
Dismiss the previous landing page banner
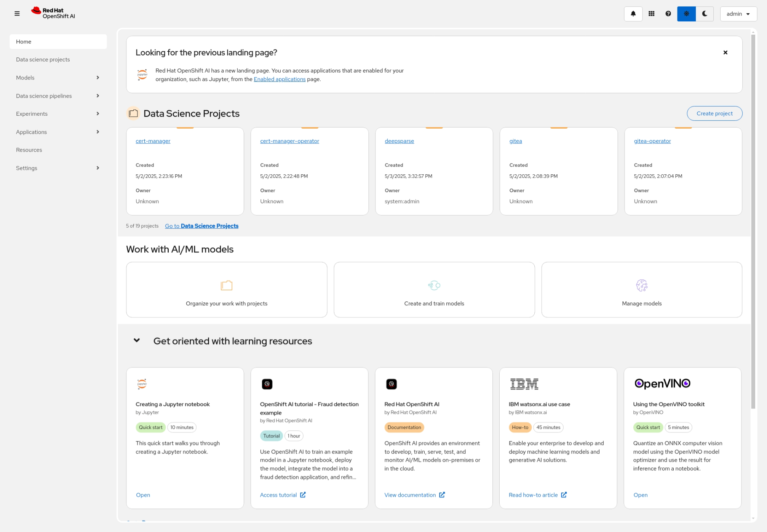point(725,53)
